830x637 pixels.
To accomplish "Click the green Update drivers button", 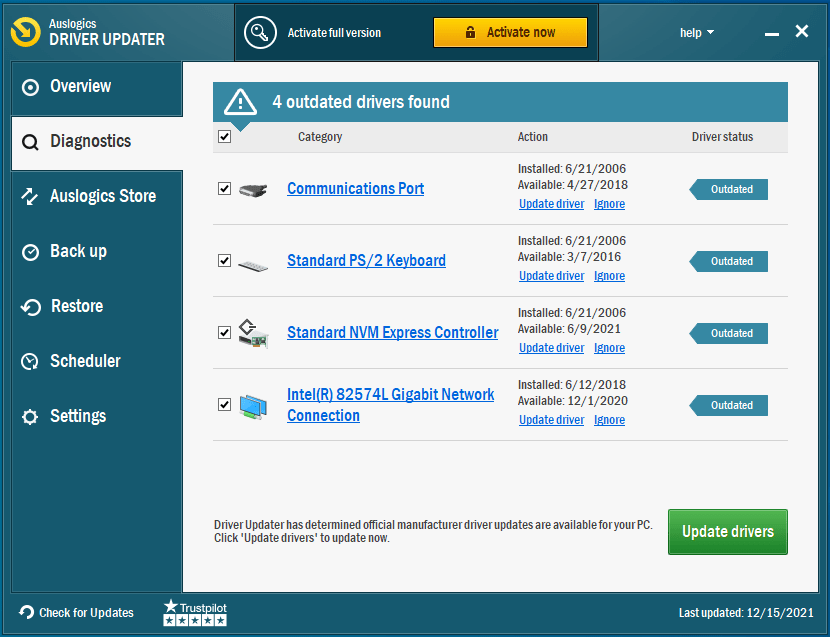I will (727, 531).
